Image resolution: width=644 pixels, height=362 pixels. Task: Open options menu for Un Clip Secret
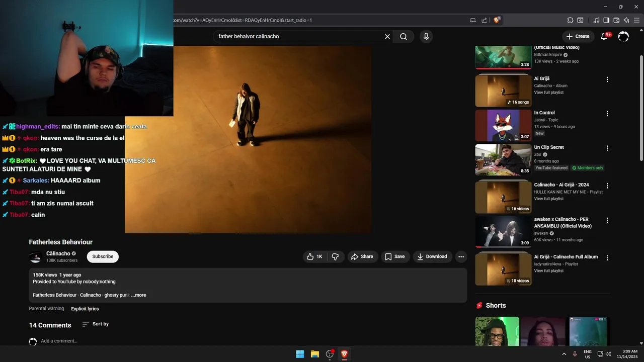pos(607,148)
